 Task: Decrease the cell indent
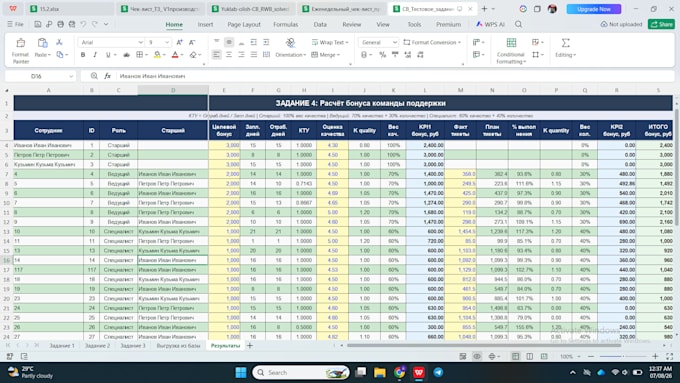254,42
